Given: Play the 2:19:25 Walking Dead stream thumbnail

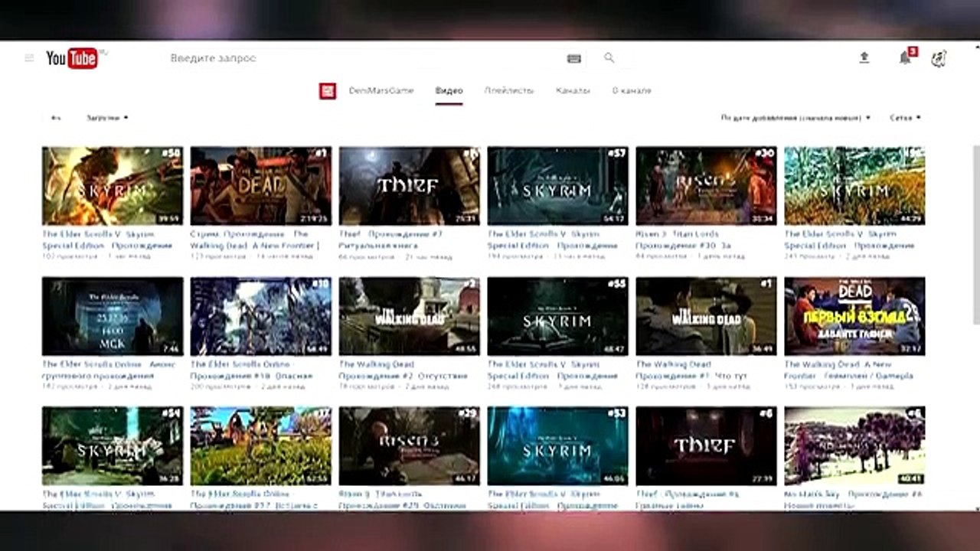Looking at the screenshot, I should [261, 186].
